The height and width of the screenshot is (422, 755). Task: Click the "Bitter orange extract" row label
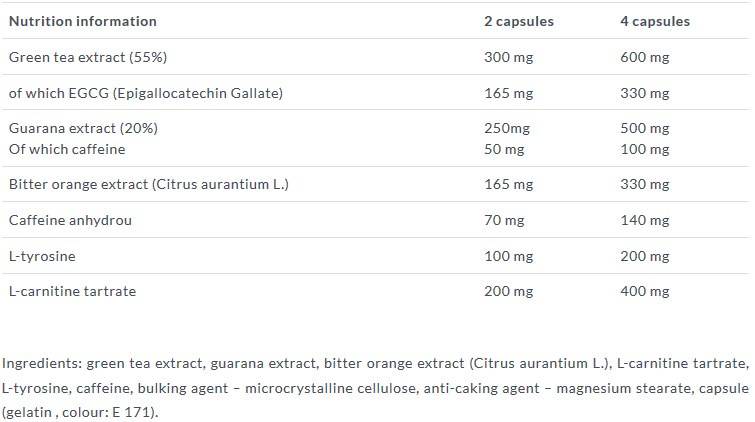pyautogui.click(x=143, y=184)
